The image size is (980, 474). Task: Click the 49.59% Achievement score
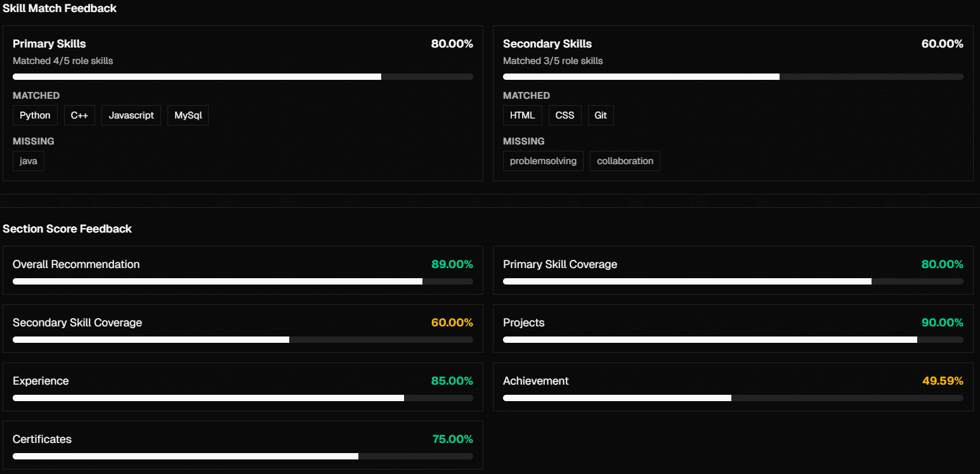pyautogui.click(x=943, y=381)
